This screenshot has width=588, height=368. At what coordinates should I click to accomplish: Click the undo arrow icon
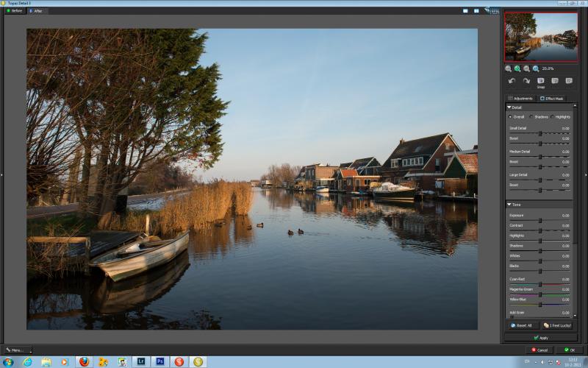[x=512, y=81]
